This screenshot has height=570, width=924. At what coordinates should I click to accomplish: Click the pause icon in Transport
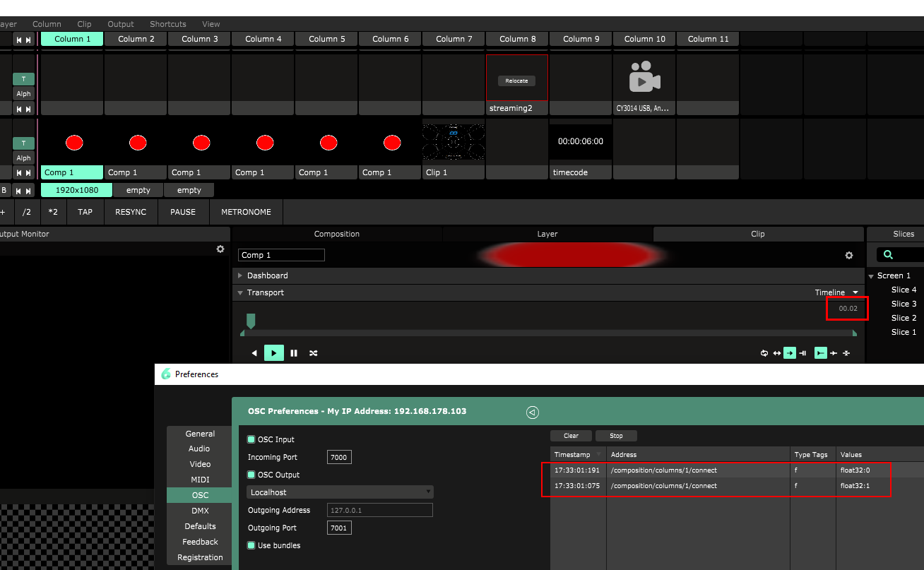[x=294, y=353]
